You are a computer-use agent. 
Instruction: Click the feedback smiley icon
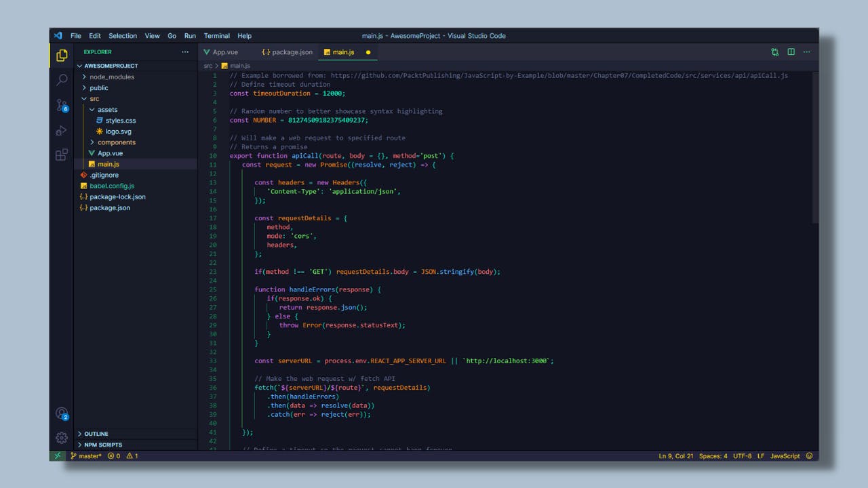(x=809, y=456)
